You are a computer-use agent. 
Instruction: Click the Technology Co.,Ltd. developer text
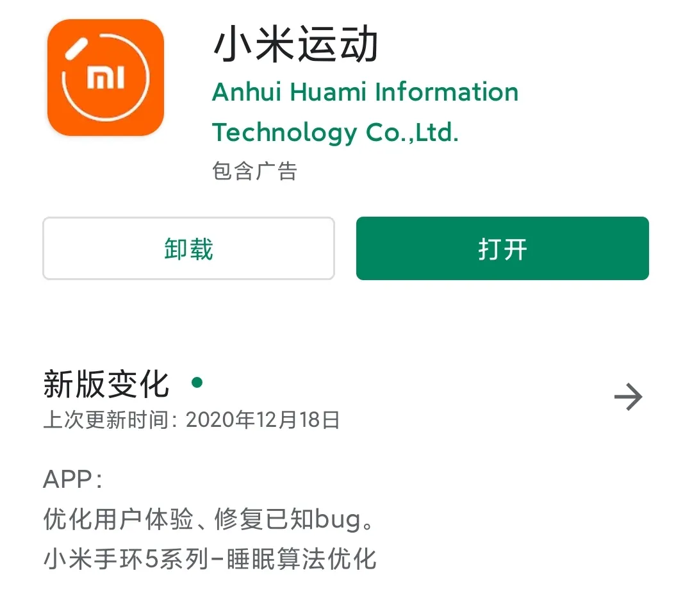click(335, 133)
